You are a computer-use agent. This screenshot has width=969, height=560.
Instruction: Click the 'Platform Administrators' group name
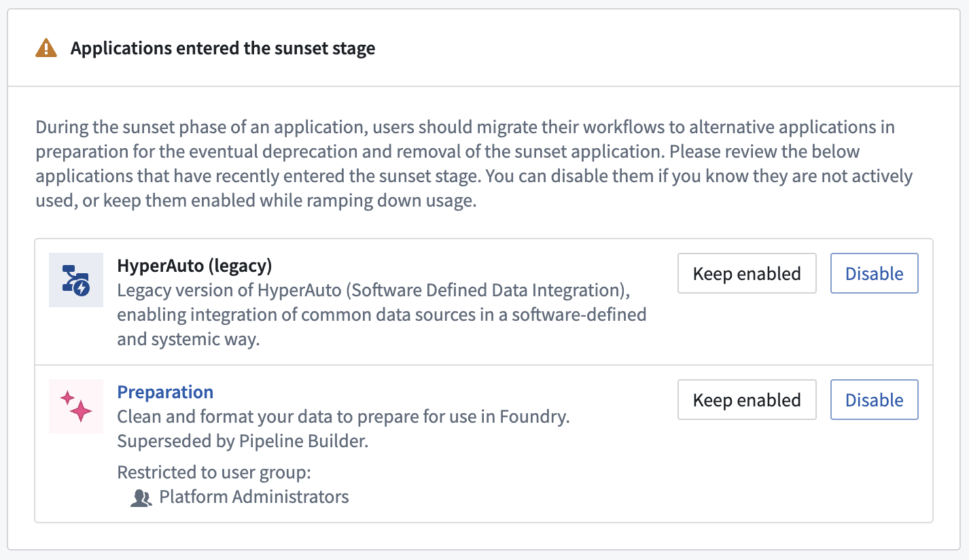tap(254, 497)
